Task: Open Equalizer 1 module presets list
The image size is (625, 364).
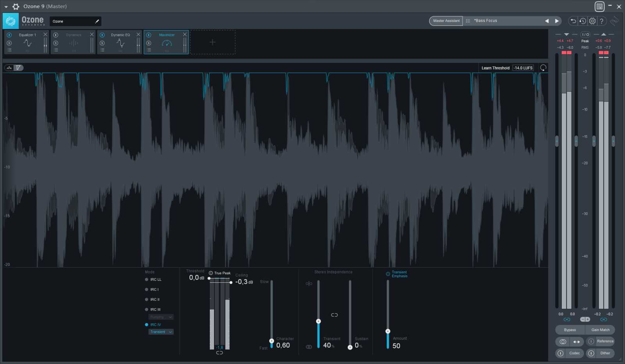Action: click(x=9, y=50)
